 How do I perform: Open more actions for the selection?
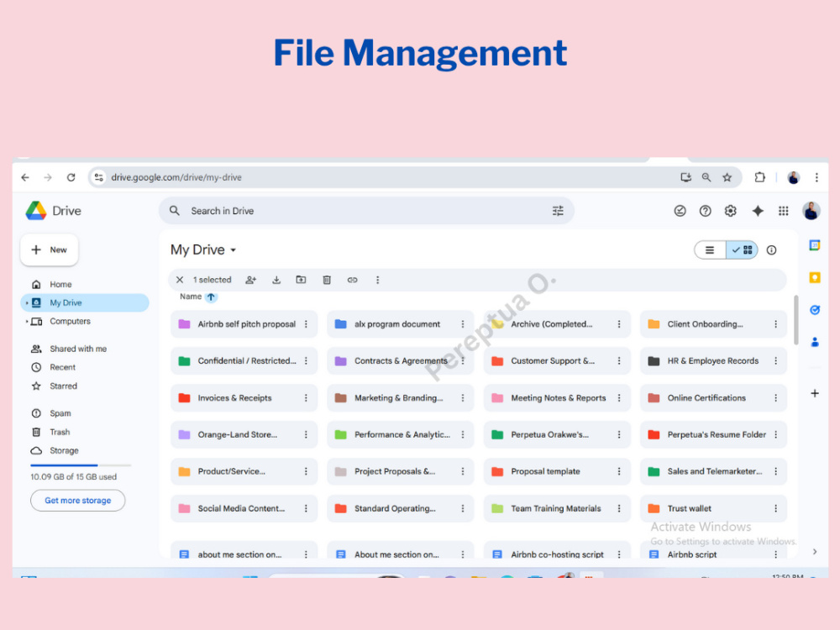click(378, 280)
